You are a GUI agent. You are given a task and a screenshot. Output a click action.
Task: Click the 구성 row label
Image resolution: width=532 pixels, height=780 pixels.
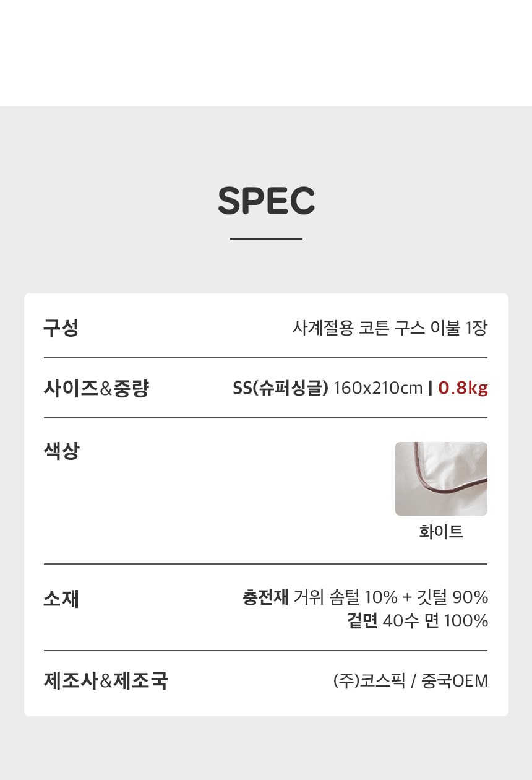61,327
